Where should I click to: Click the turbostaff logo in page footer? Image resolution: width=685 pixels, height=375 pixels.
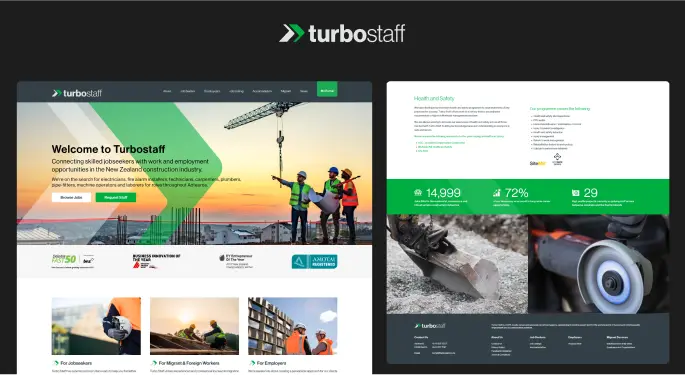[x=430, y=326]
